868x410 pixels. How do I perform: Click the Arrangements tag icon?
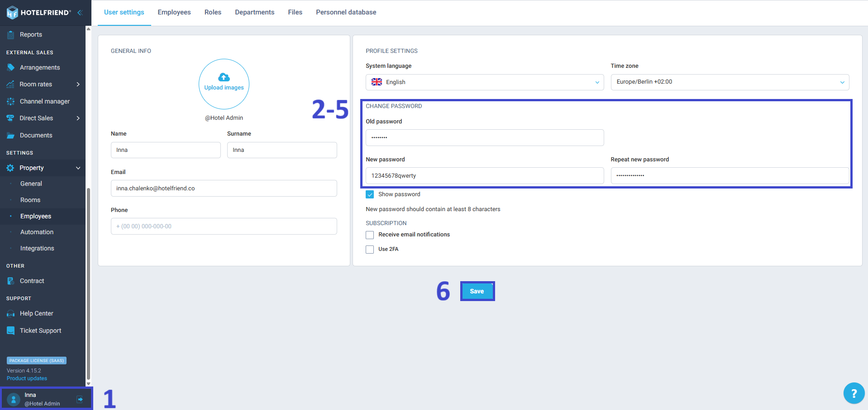11,67
